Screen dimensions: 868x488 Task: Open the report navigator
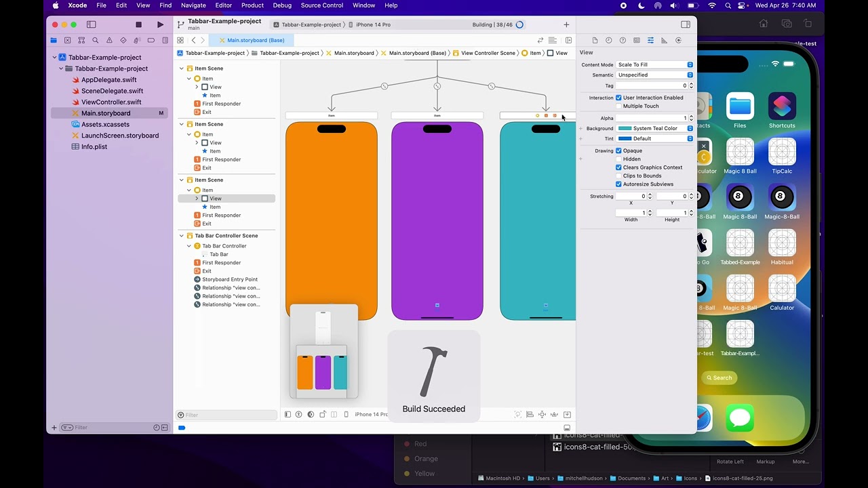pyautogui.click(x=165, y=41)
